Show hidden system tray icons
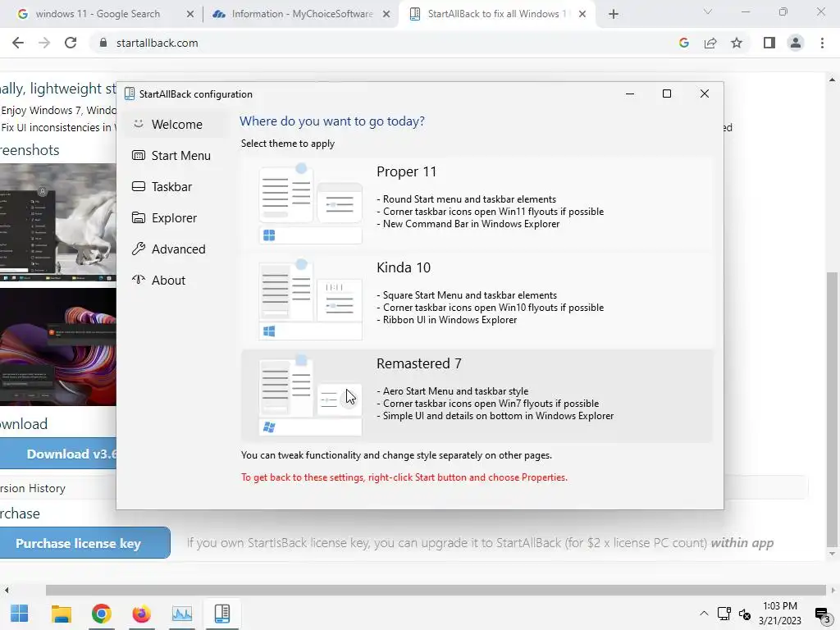This screenshot has height=630, width=840. coord(704,614)
